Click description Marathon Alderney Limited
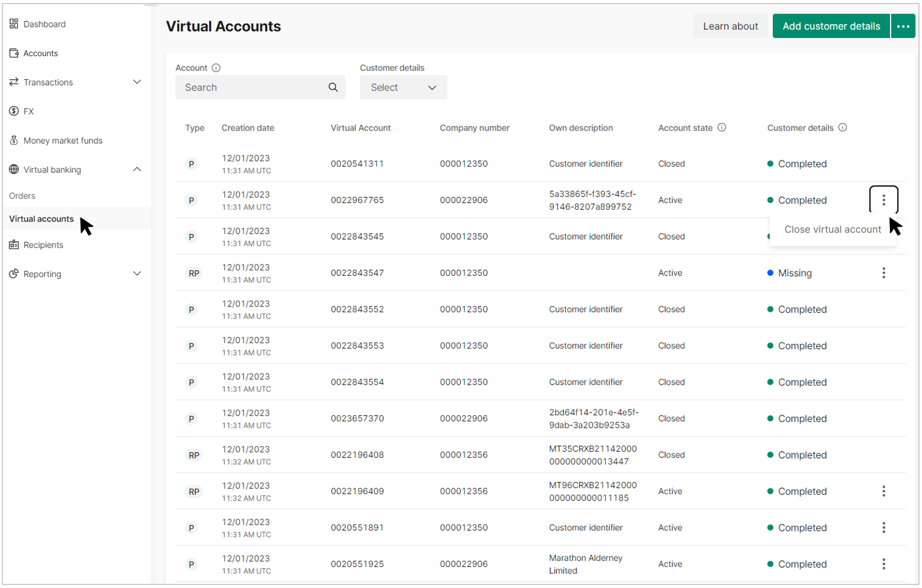The width and height of the screenshot is (922, 588). [586, 564]
